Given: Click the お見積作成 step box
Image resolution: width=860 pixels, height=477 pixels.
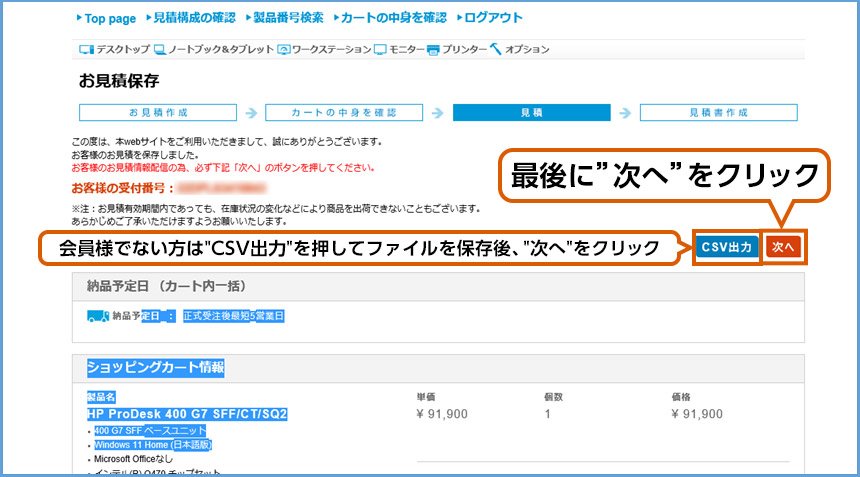Looking at the screenshot, I should 158,112.
